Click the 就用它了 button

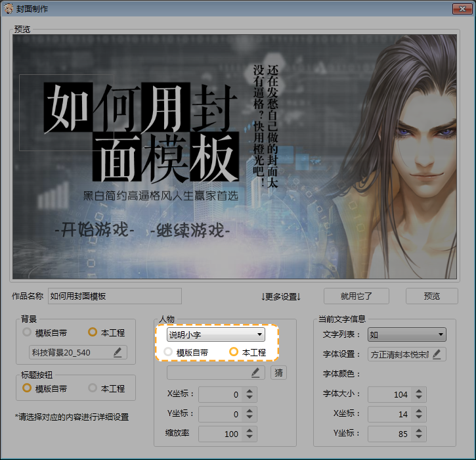[x=357, y=296]
